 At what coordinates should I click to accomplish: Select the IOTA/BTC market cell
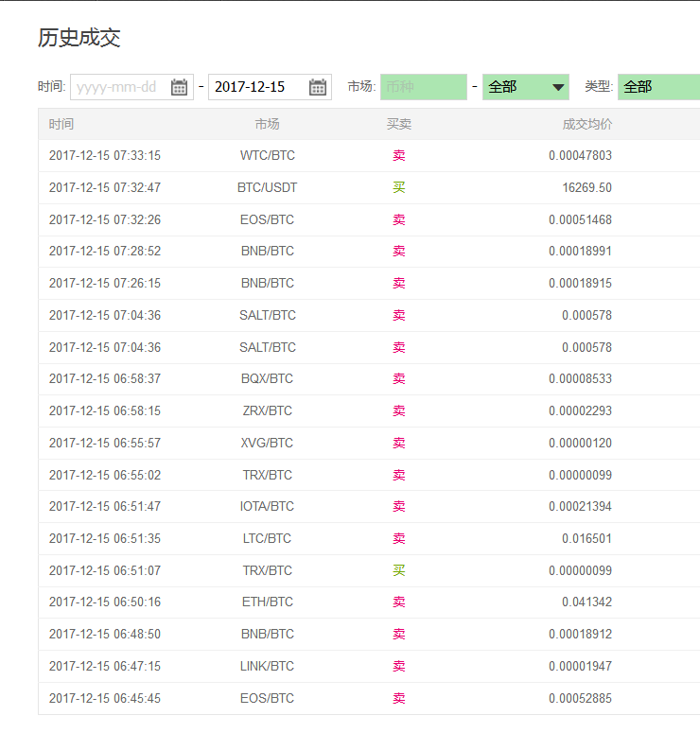tap(267, 506)
